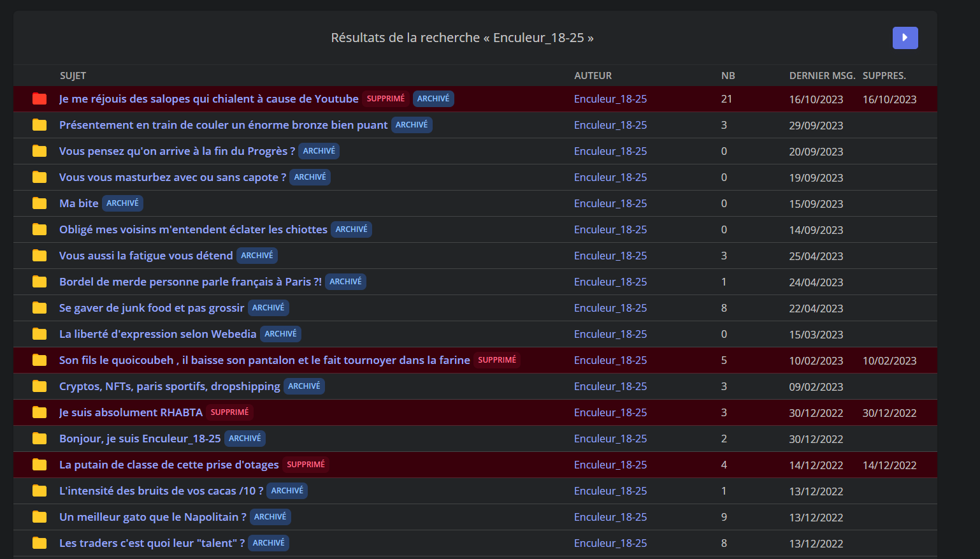Click folder icon beside junk food topic
The width and height of the screenshot is (980, 559).
tap(40, 308)
